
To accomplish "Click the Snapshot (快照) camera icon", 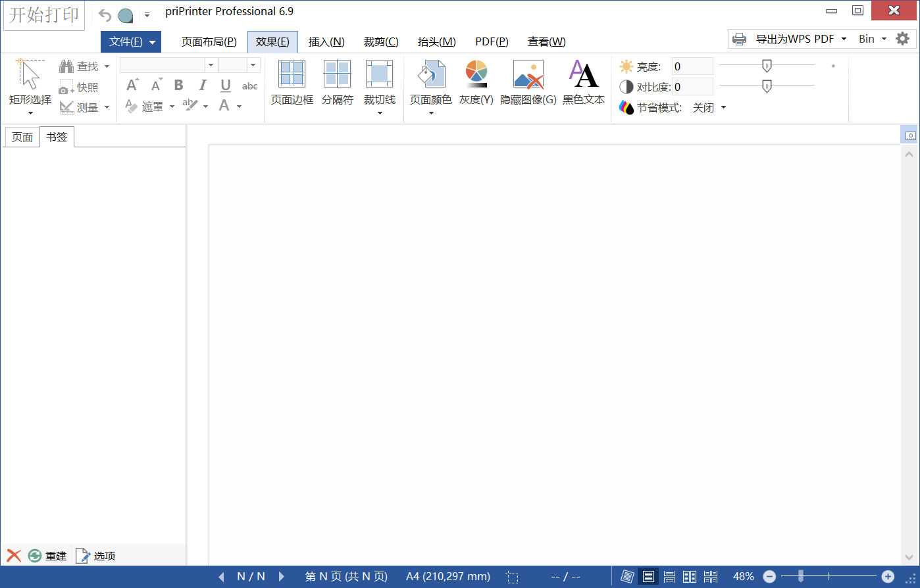I will point(67,87).
